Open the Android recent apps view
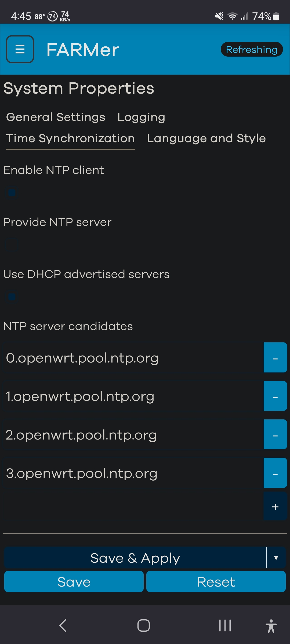This screenshot has height=644, width=290. 225,625
